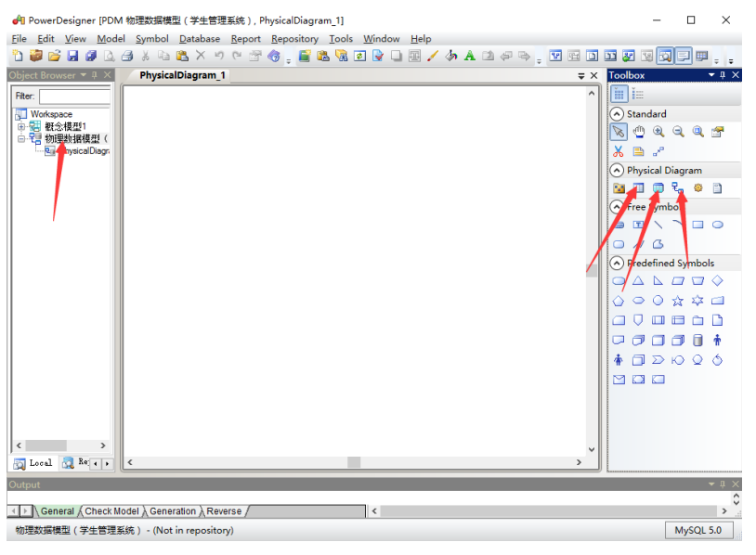
Task: Switch Toolbox to icon grid view
Action: click(x=619, y=94)
